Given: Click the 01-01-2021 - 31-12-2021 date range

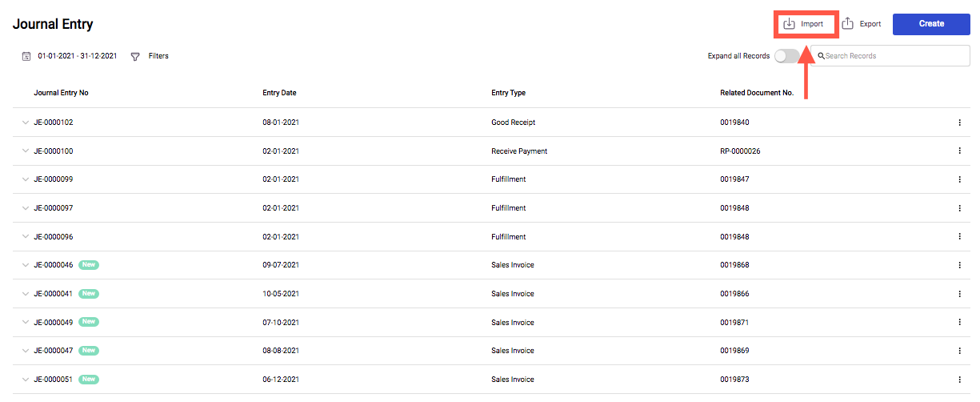Looking at the screenshot, I should pos(78,56).
